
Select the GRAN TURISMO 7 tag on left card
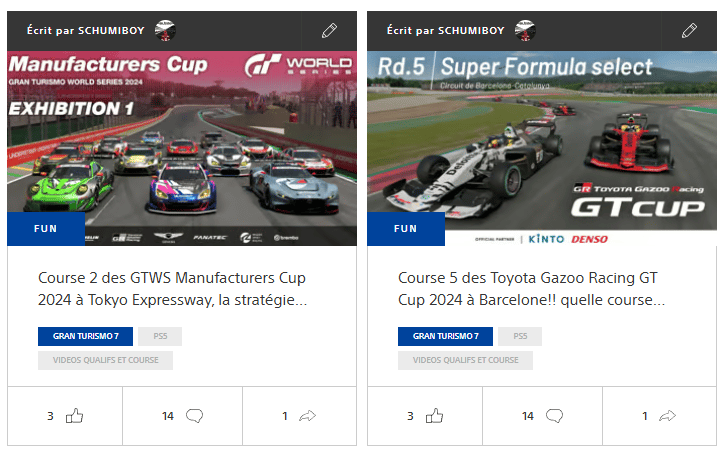(x=86, y=336)
